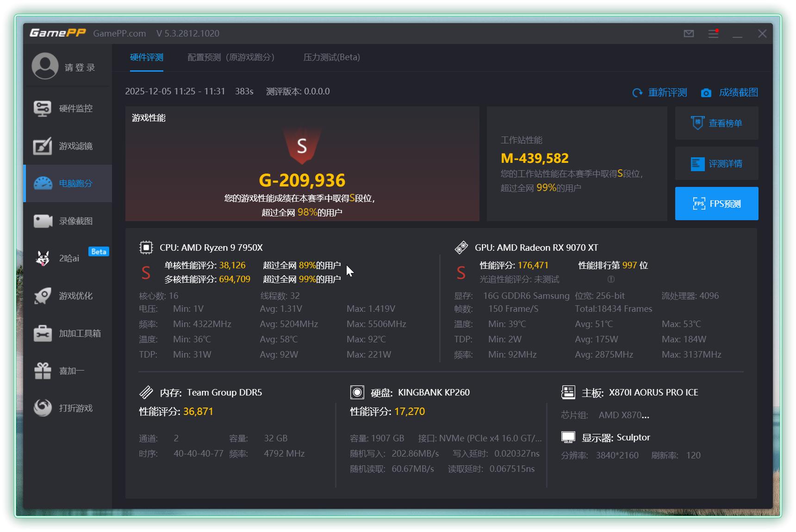Select 录像截图 label in the sidebar
The width and height of the screenshot is (796, 532).
pyautogui.click(x=76, y=221)
